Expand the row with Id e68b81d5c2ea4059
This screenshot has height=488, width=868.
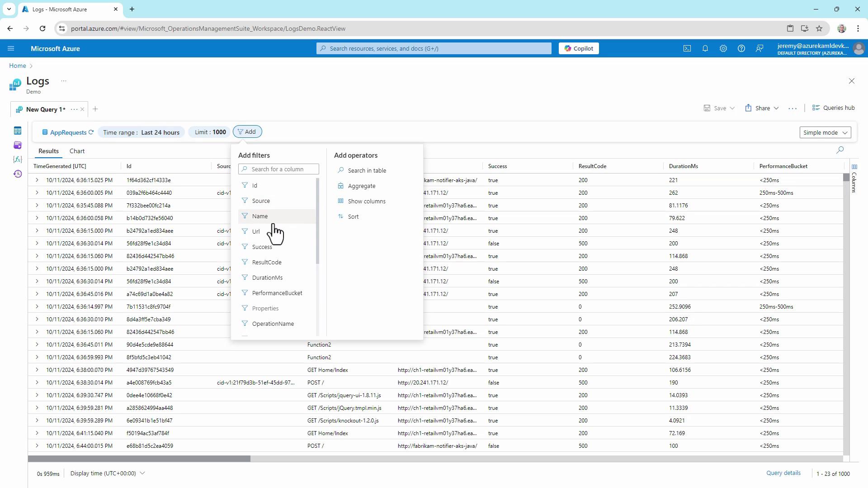pyautogui.click(x=37, y=446)
